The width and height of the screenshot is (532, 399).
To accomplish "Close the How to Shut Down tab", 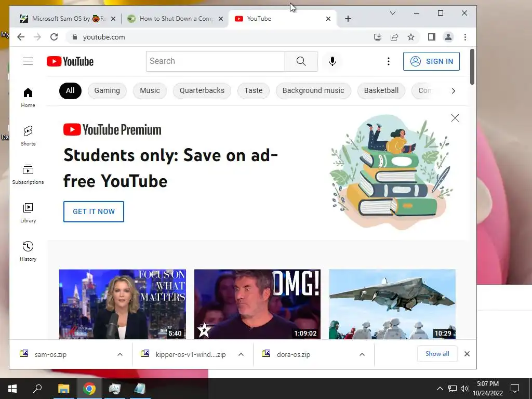I will click(221, 19).
